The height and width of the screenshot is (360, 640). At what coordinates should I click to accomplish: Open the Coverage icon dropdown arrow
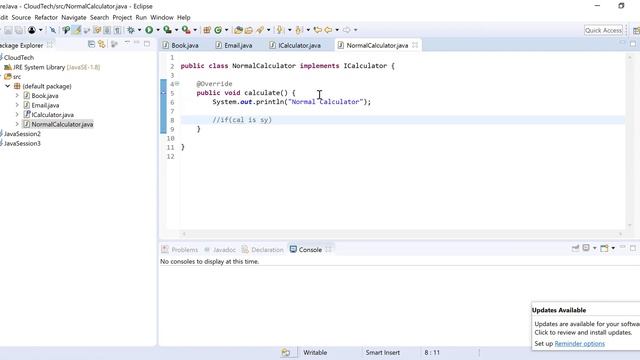[x=176, y=30]
